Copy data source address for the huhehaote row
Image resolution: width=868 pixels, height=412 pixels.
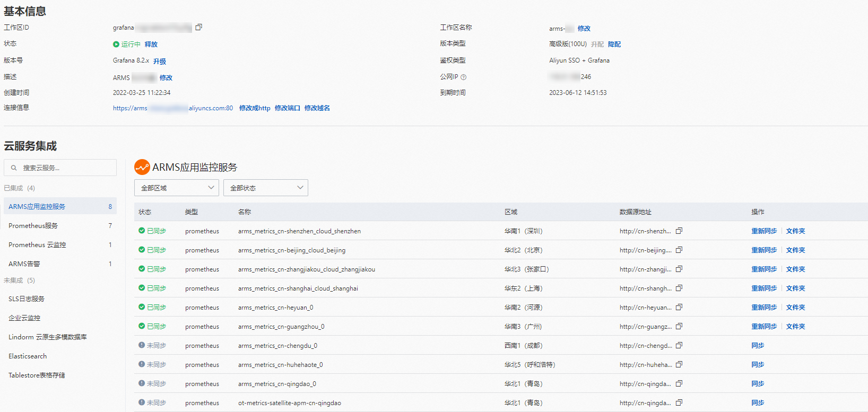679,364
